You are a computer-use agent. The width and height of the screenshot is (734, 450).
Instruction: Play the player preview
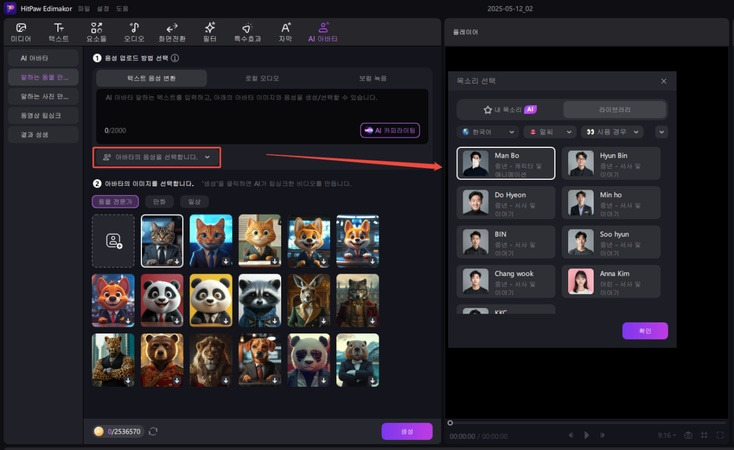point(586,435)
